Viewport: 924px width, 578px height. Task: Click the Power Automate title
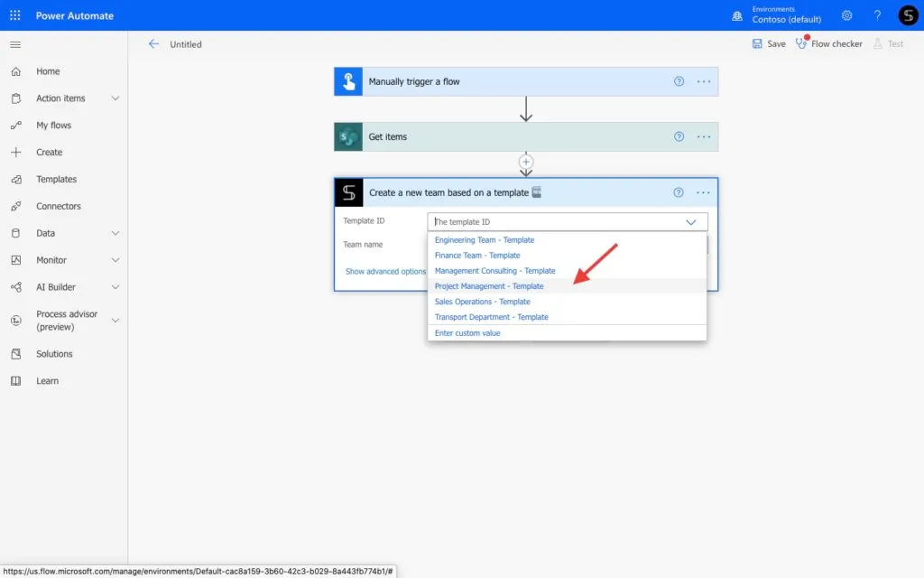pos(74,16)
